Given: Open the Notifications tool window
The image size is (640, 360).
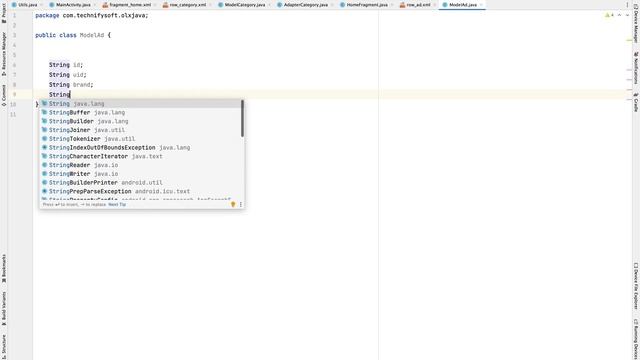Looking at the screenshot, I should pyautogui.click(x=636, y=68).
